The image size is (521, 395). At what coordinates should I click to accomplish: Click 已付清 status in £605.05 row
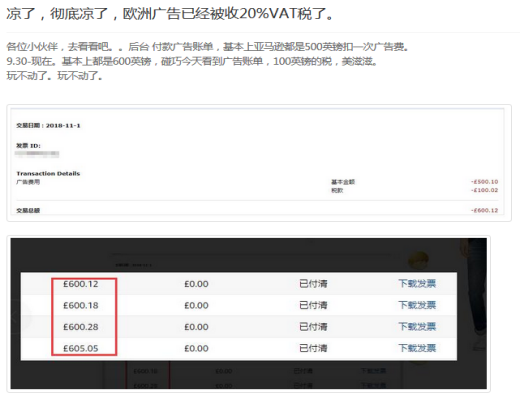coord(313,348)
